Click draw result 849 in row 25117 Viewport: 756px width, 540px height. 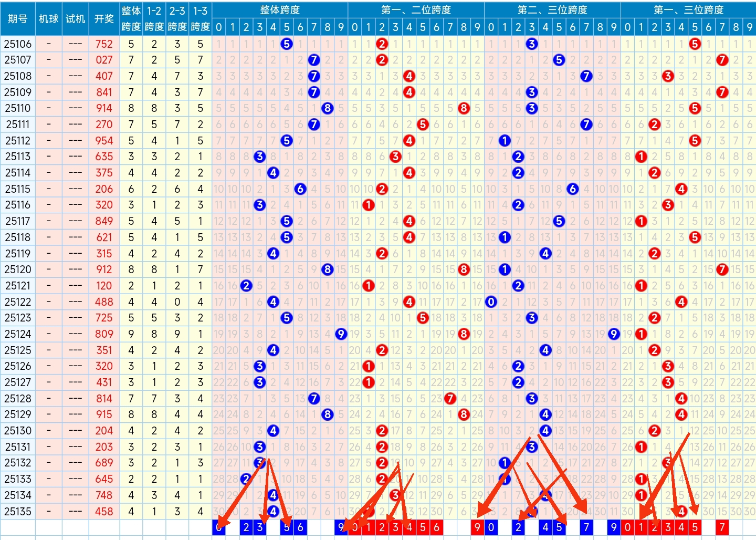tap(104, 221)
